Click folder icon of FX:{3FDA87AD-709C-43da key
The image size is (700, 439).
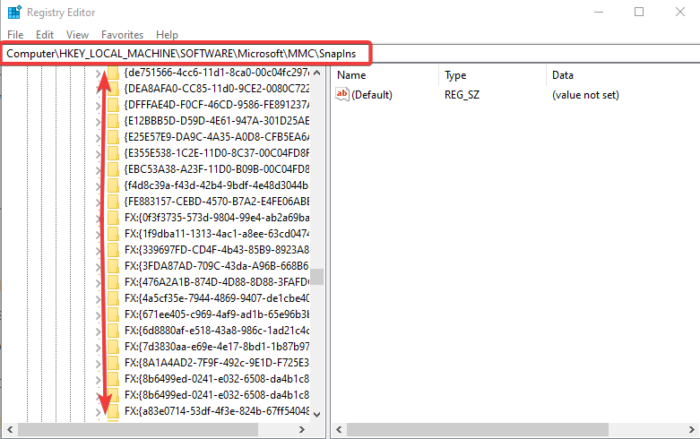point(113,266)
